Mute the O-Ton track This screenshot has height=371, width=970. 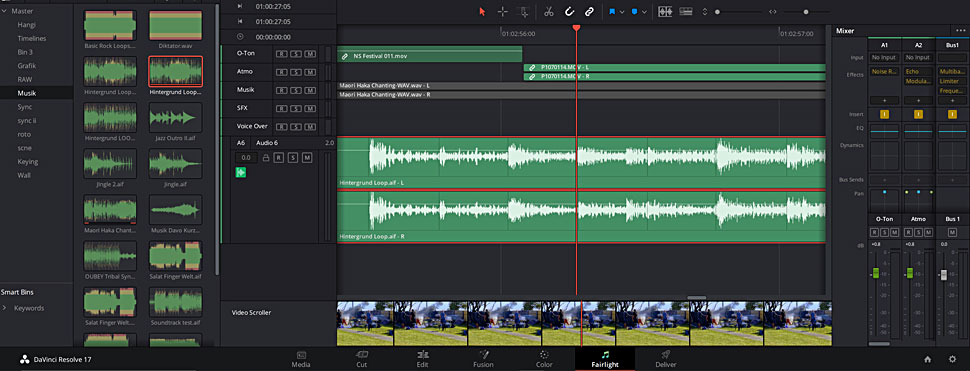pos(309,54)
